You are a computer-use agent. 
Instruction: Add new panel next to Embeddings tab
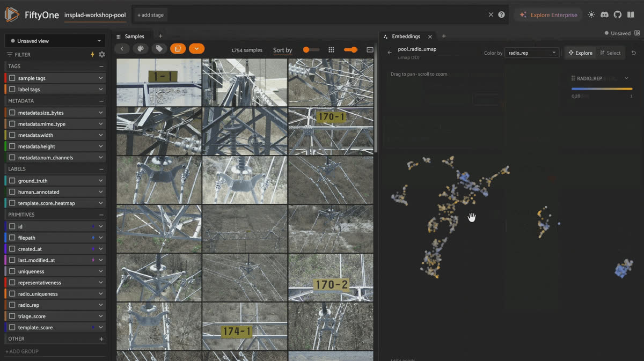pyautogui.click(x=444, y=36)
